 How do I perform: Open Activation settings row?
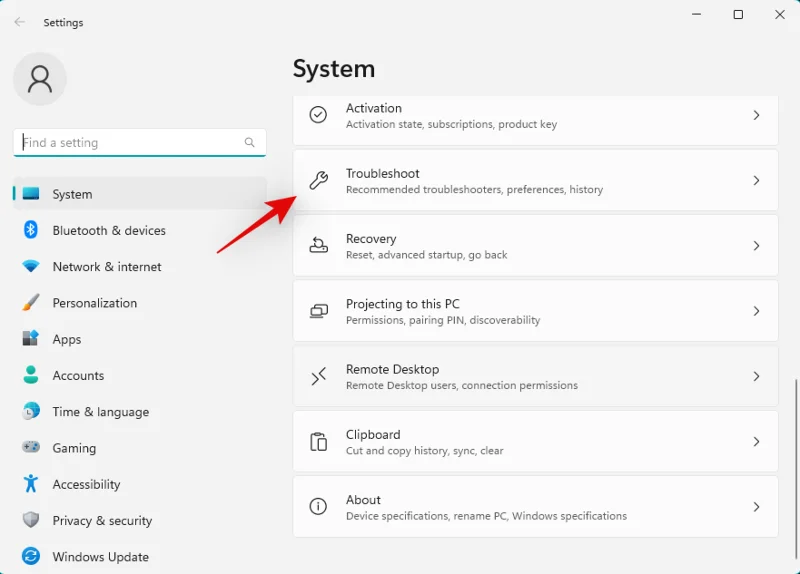[535, 116]
